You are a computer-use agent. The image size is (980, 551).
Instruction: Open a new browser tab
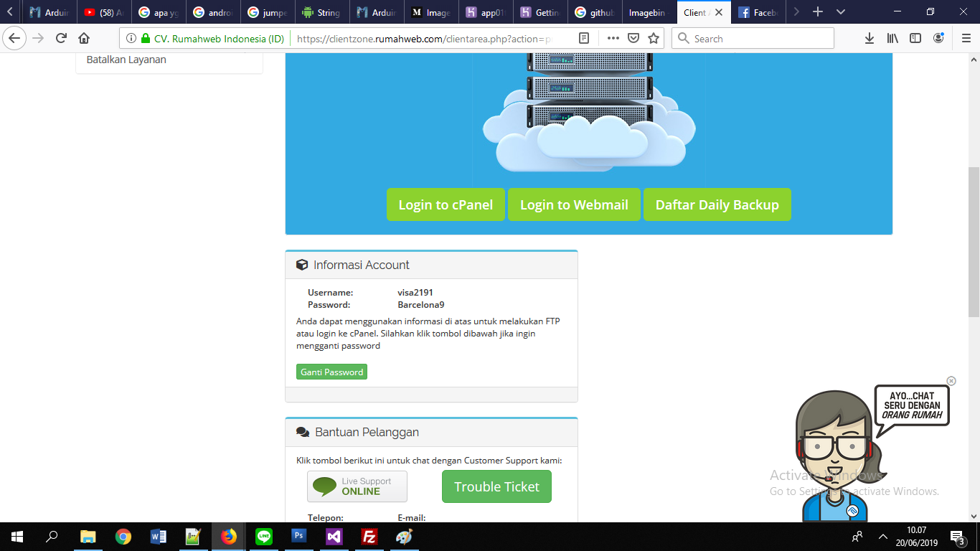pos(818,12)
